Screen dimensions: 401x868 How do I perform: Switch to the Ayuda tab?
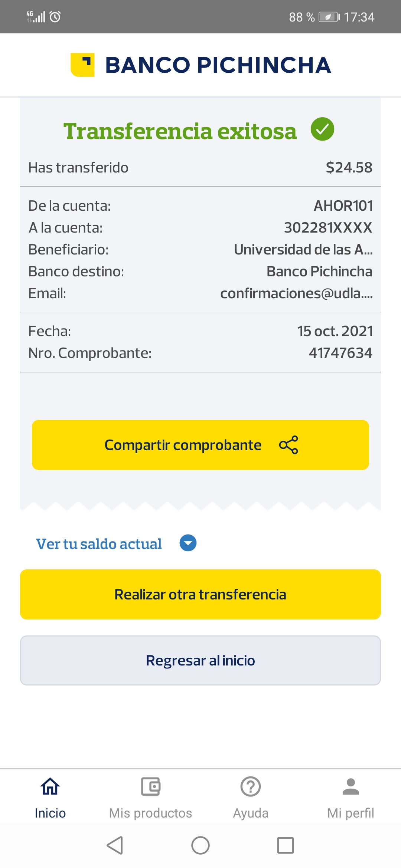[x=251, y=813]
